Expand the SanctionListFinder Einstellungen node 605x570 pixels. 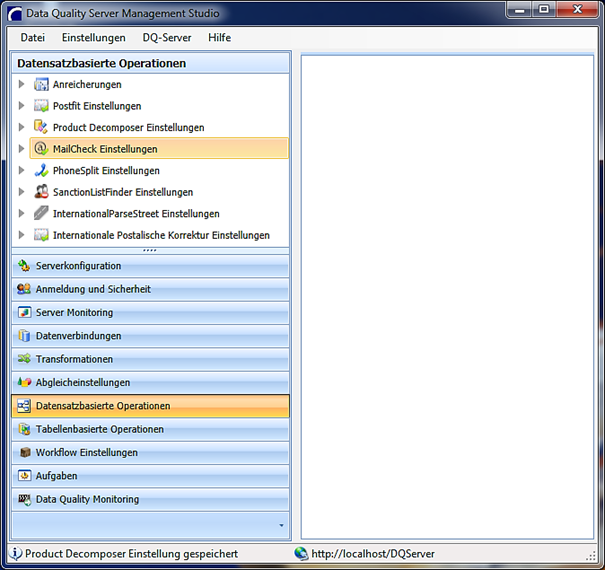[22, 192]
